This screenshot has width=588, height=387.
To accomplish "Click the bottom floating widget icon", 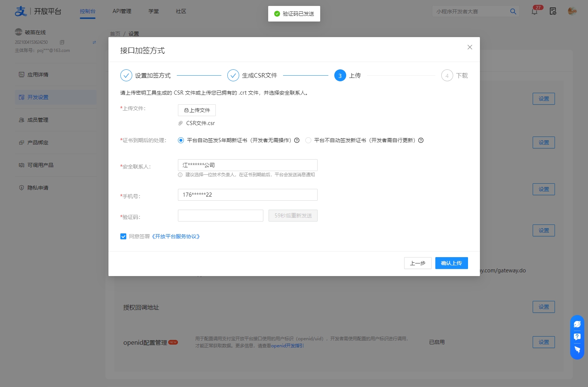I will (577, 350).
